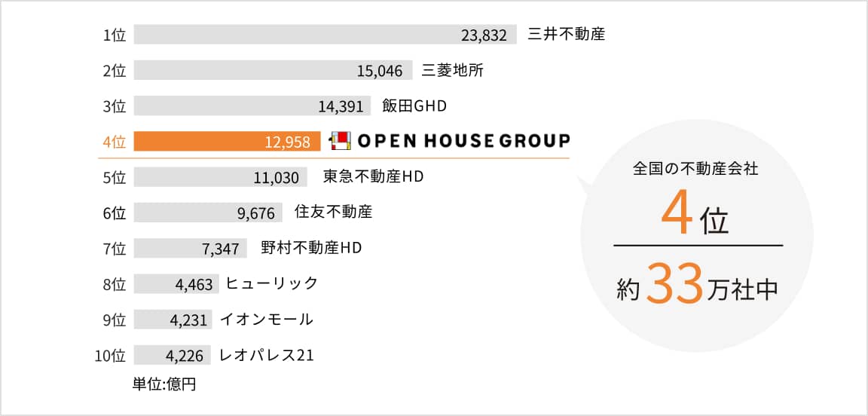868x416 pixels.
Task: Click the 飯田GHD company label
Action: pyautogui.click(x=414, y=106)
